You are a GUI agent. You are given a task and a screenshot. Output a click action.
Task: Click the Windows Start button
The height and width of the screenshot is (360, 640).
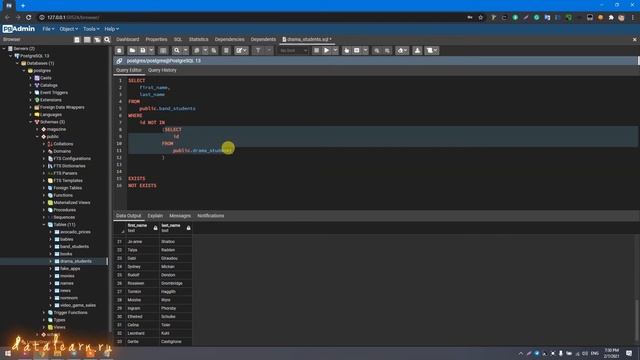pyautogui.click(x=8, y=353)
